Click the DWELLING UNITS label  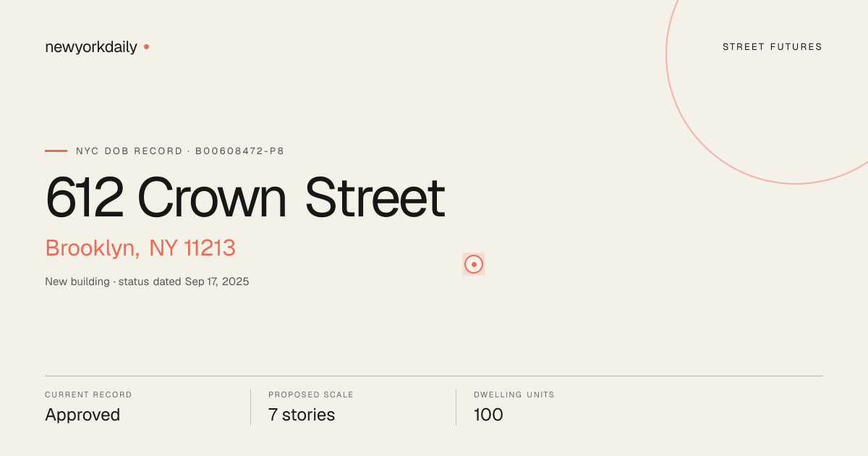514,395
